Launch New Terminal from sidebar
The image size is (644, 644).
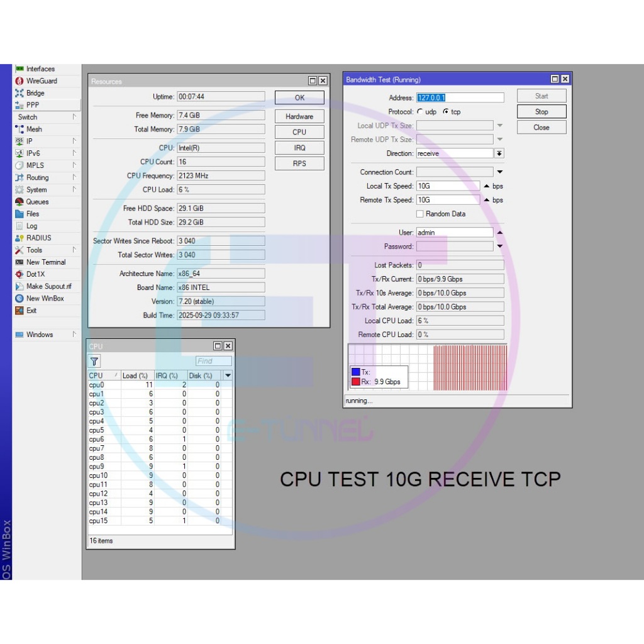(x=19, y=262)
